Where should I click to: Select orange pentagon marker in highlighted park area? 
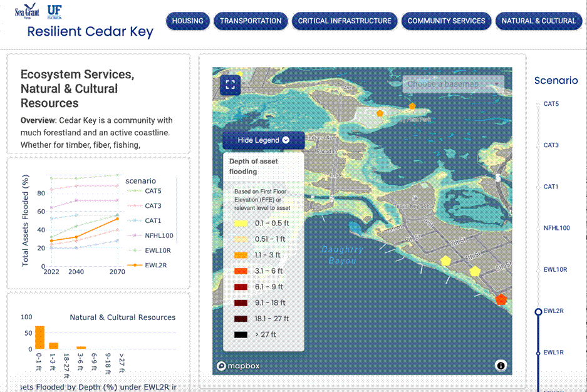point(380,113)
